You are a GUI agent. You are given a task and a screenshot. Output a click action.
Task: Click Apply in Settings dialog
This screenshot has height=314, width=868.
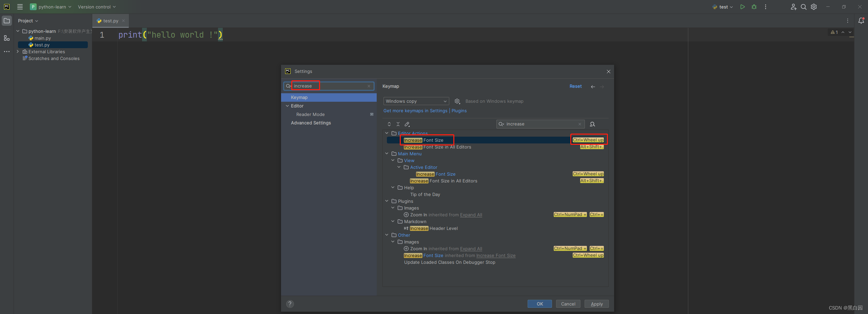coord(597,304)
